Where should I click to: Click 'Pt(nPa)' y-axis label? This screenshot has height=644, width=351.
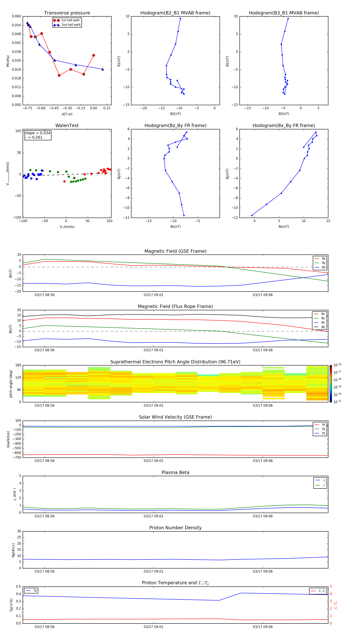coord(8,61)
